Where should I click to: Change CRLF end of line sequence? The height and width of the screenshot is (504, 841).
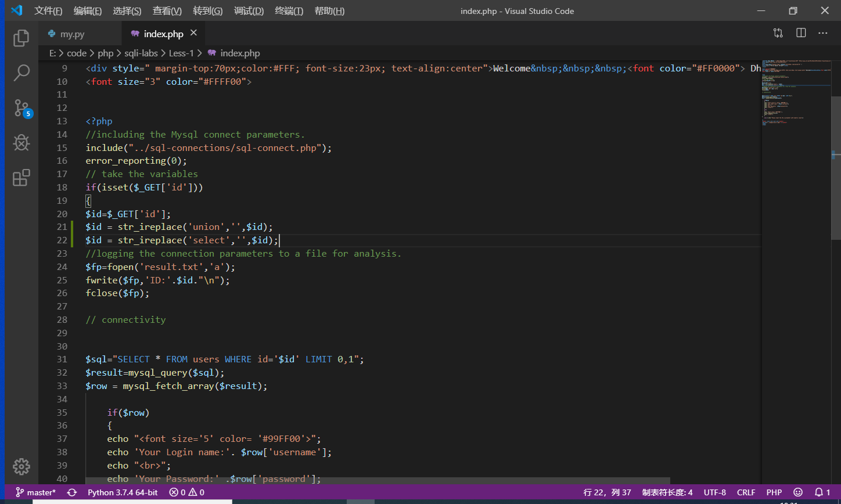[746, 492]
